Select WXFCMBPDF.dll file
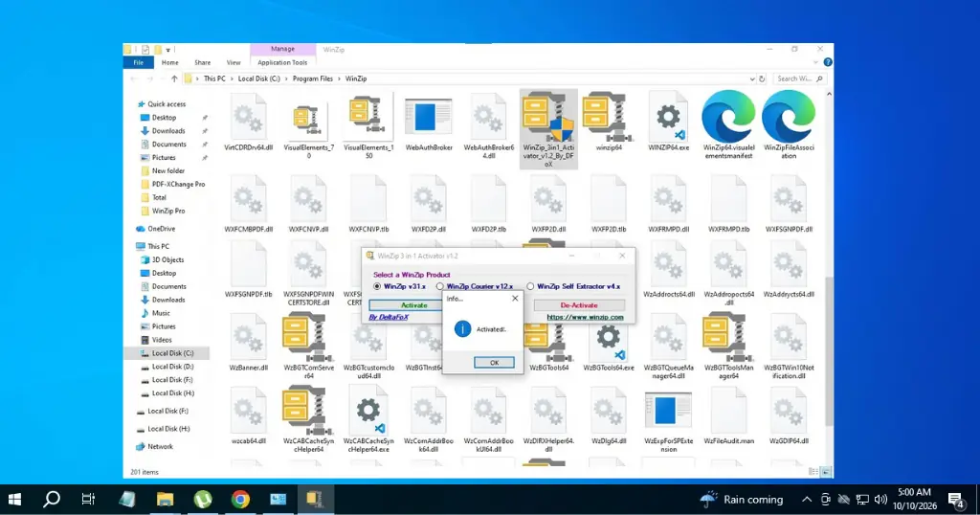Image resolution: width=980 pixels, height=515 pixels. (x=248, y=205)
